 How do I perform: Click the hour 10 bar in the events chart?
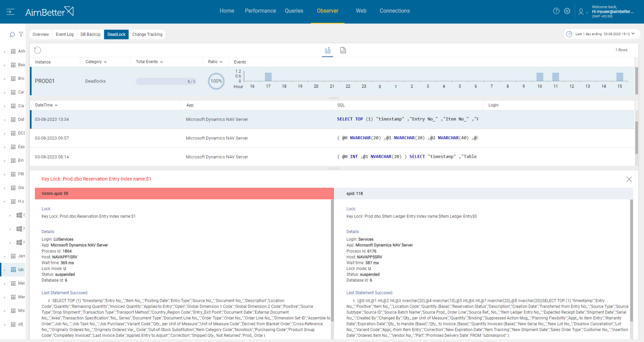click(x=540, y=77)
